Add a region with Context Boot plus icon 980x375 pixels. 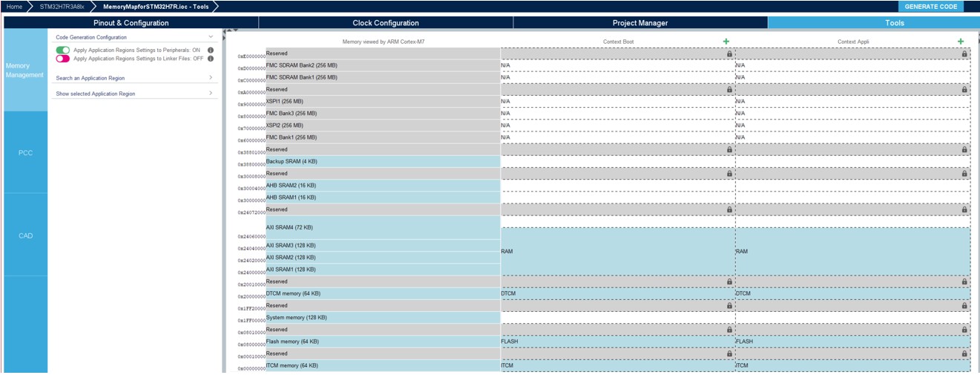point(726,42)
